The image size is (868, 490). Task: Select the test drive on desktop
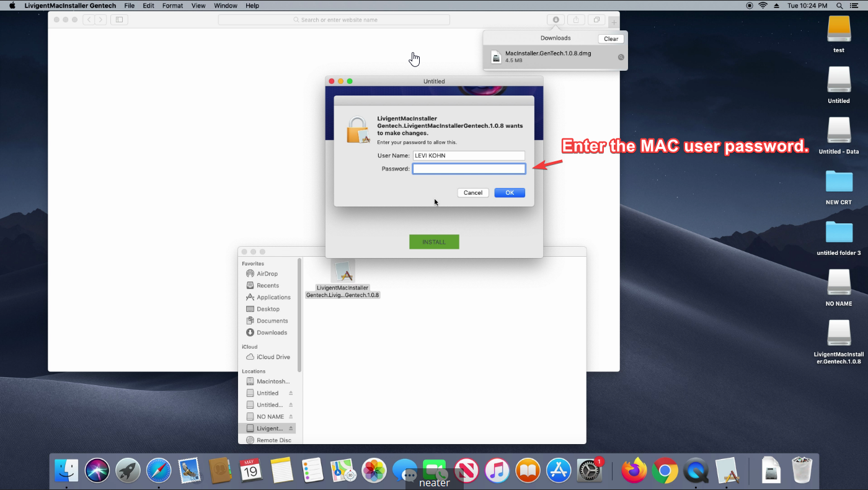click(x=839, y=30)
